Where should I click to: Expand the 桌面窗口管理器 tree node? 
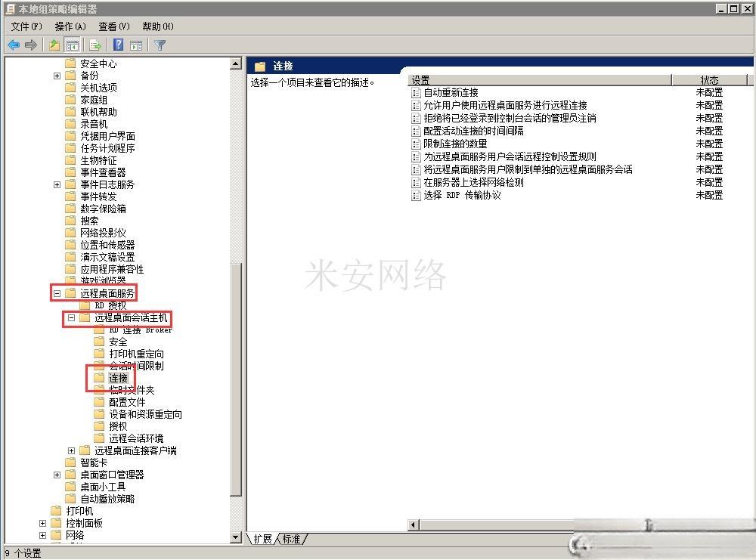coord(57,475)
